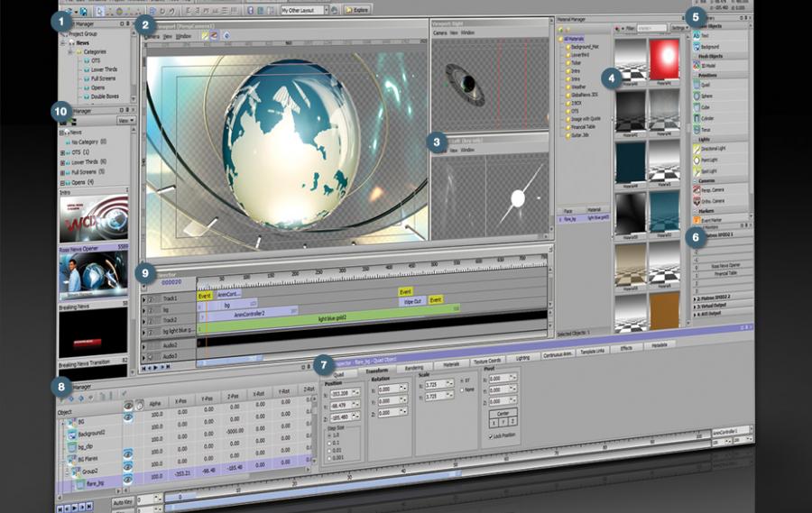Expand Track1 in the director timeline

144,299
